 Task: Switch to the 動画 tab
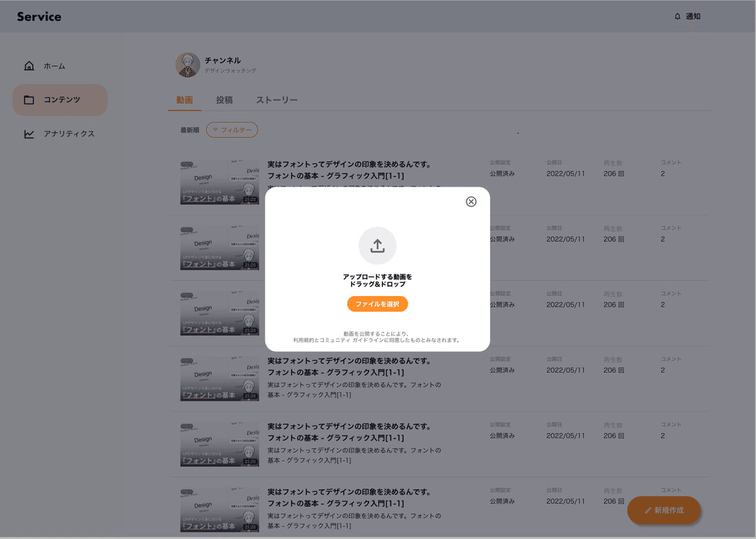point(185,100)
